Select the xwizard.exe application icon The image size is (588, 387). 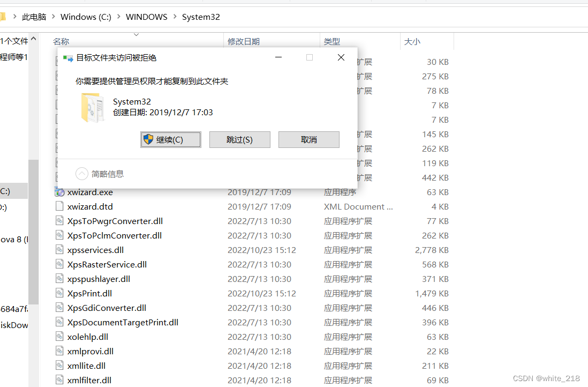[59, 192]
